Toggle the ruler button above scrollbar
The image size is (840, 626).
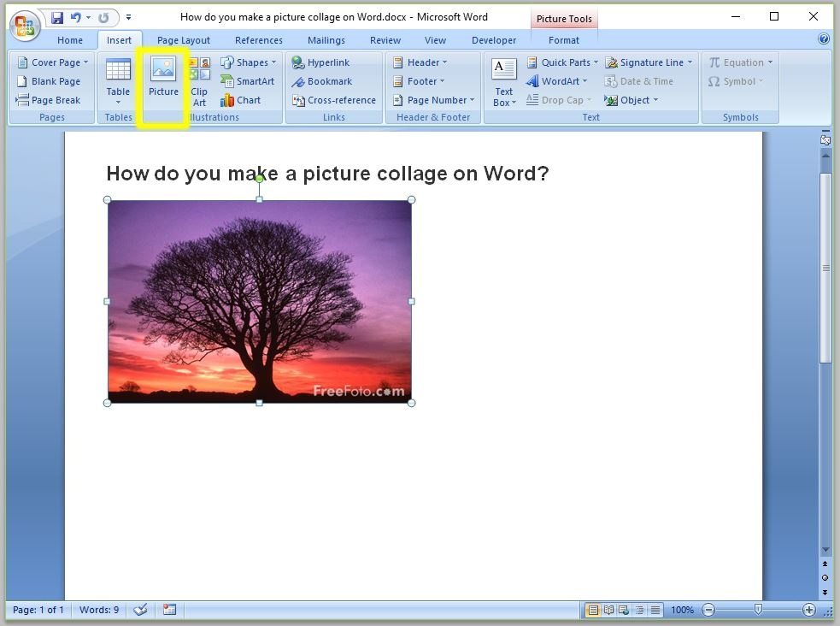[x=825, y=139]
